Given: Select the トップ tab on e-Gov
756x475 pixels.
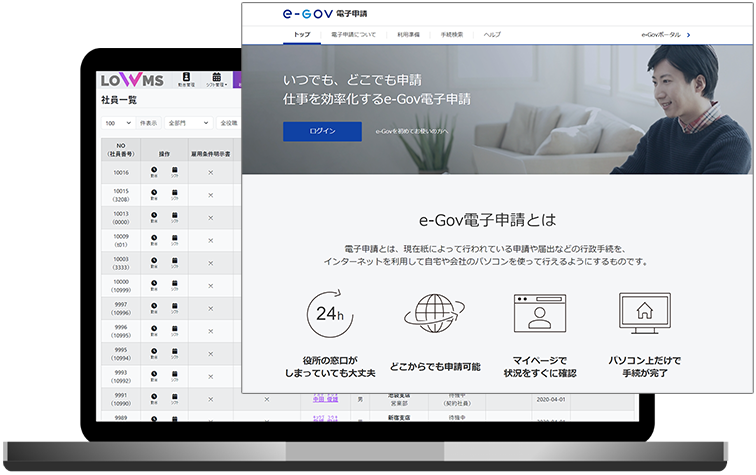Looking at the screenshot, I should click(x=302, y=35).
